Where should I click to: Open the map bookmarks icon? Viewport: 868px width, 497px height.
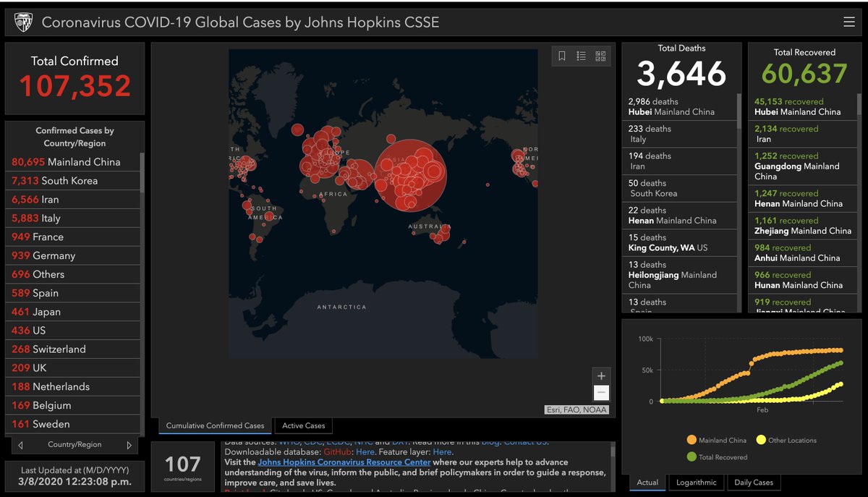point(562,56)
